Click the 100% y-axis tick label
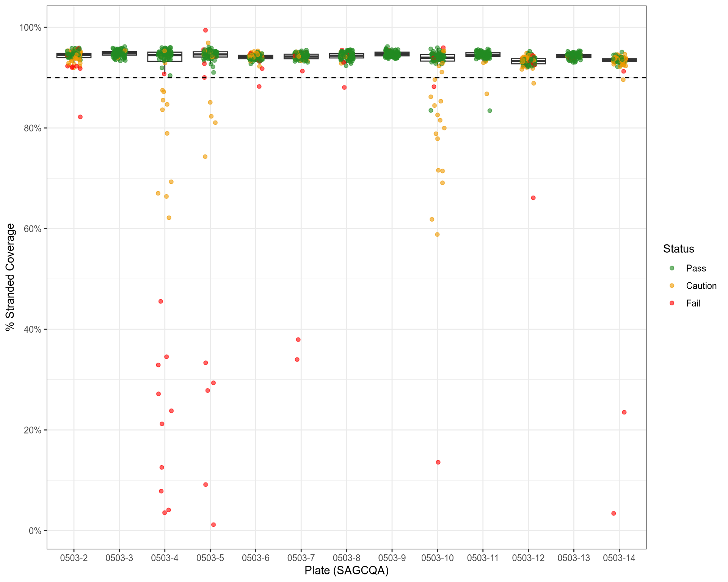728x582 pixels. 31,28
